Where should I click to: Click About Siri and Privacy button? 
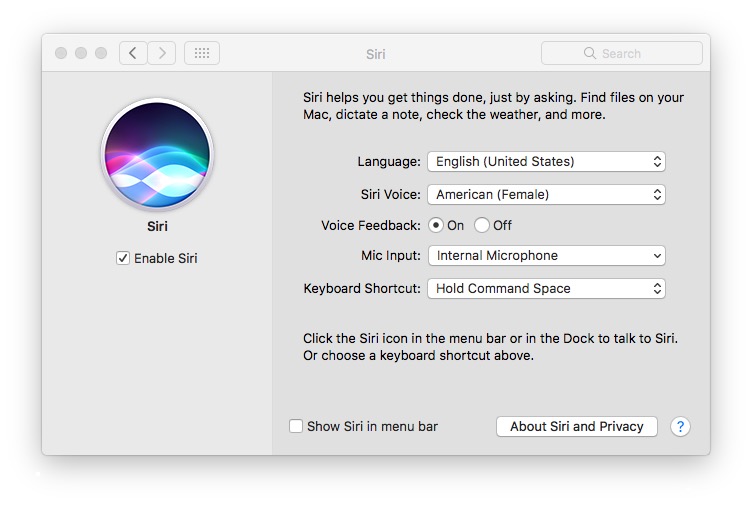tap(576, 426)
